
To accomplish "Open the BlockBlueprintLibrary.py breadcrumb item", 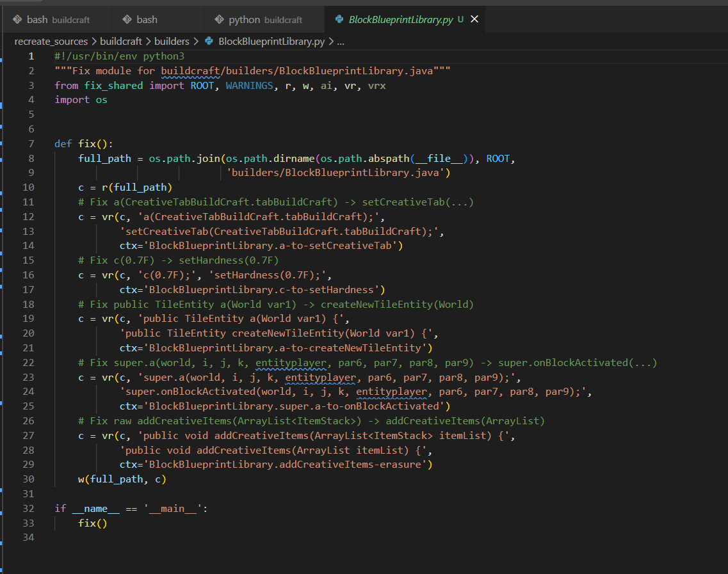I will tap(271, 42).
